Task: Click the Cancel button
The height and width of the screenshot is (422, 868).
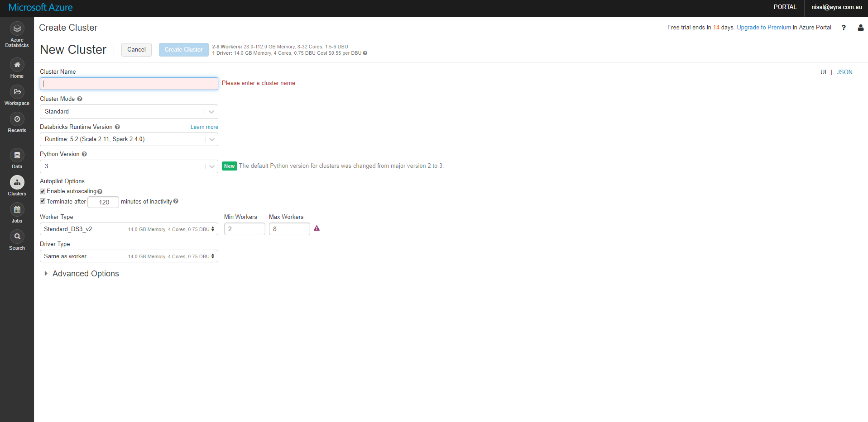Action: coord(136,50)
